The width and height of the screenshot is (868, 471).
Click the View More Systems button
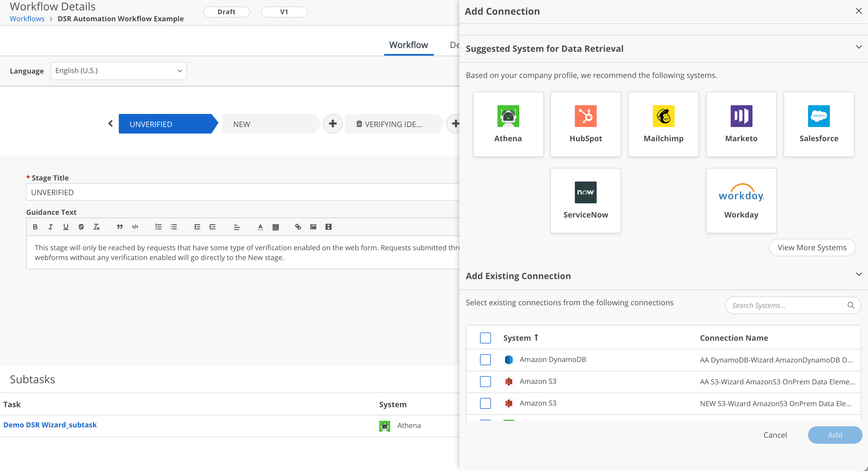click(812, 247)
